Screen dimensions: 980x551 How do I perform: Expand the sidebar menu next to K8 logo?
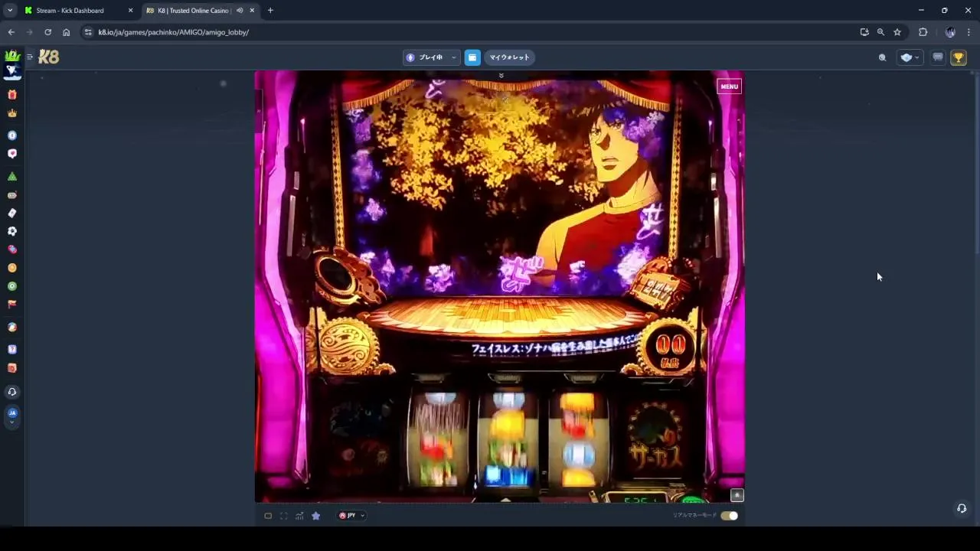point(30,57)
